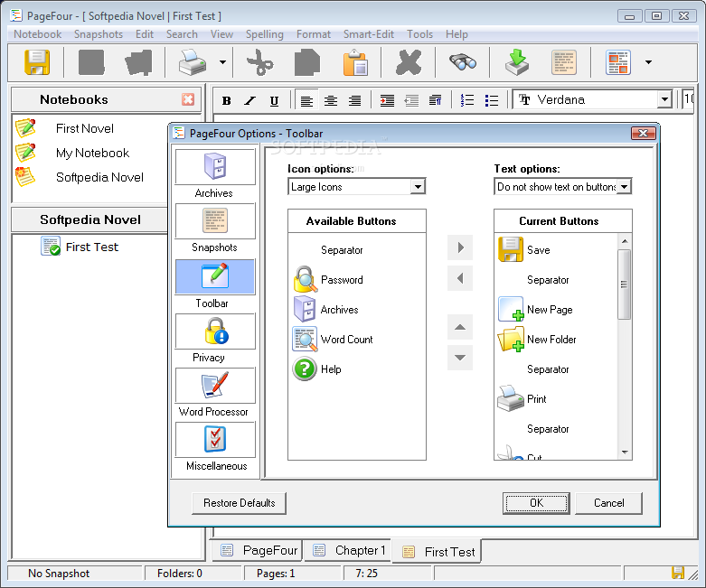Close the Notebooks panel
The image size is (706, 588).
(x=188, y=99)
